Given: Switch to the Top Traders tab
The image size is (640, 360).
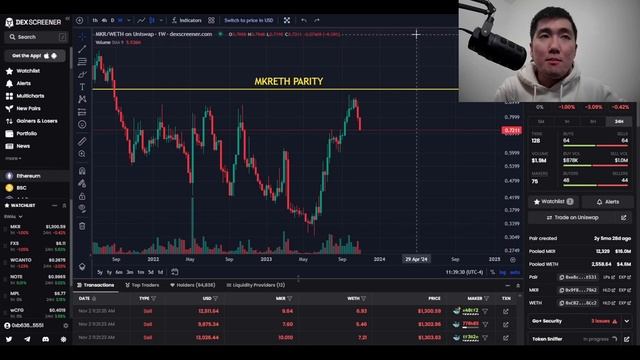Looking at the screenshot, I should [142, 285].
